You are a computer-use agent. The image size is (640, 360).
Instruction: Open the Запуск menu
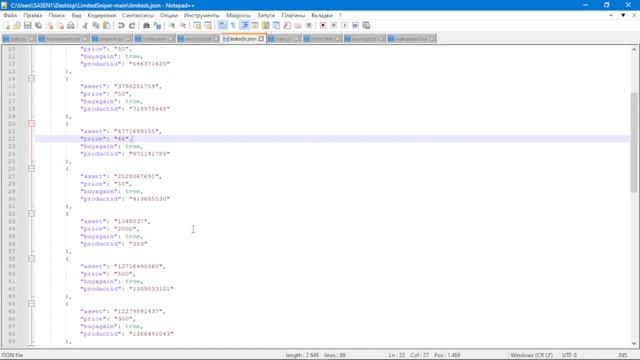click(266, 15)
